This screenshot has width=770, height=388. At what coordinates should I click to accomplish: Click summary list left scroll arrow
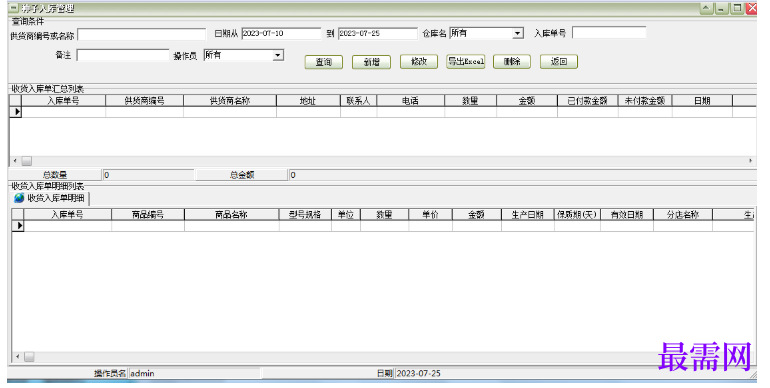15,161
